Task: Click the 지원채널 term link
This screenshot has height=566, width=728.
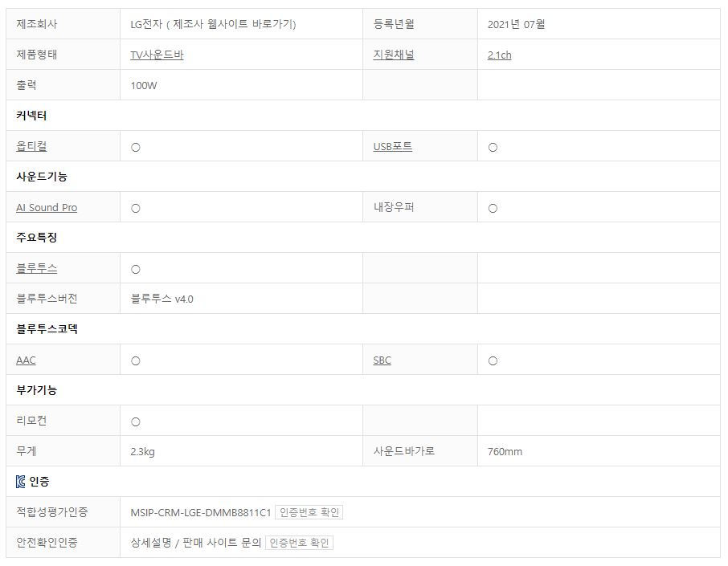Action: (394, 55)
